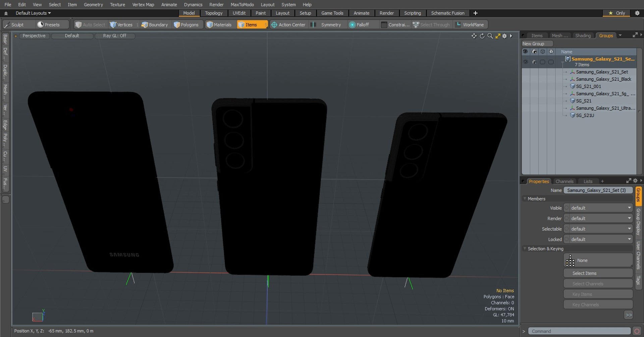Viewport: 644px width, 337px height.
Task: Add a new layout tab with plus
Action: coord(475,13)
